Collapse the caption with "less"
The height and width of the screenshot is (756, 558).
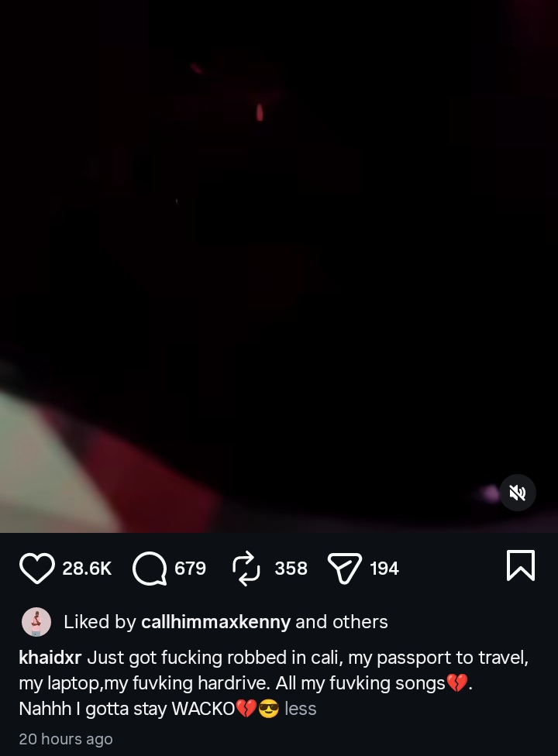point(301,709)
